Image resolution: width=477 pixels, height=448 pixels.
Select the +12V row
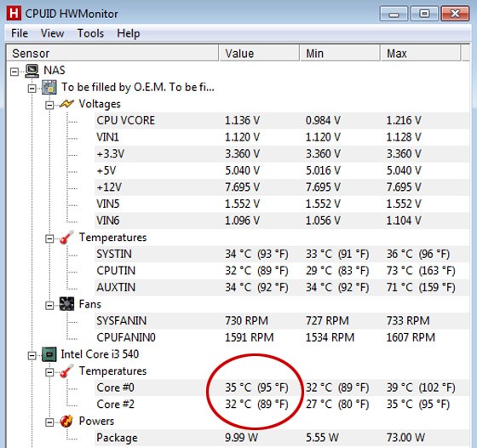pos(282,187)
